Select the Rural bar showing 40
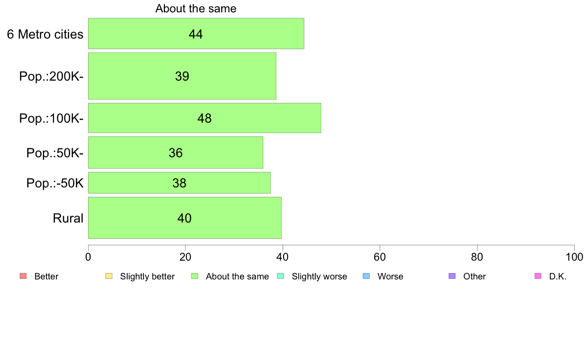This screenshot has height=364, width=588. click(185, 218)
